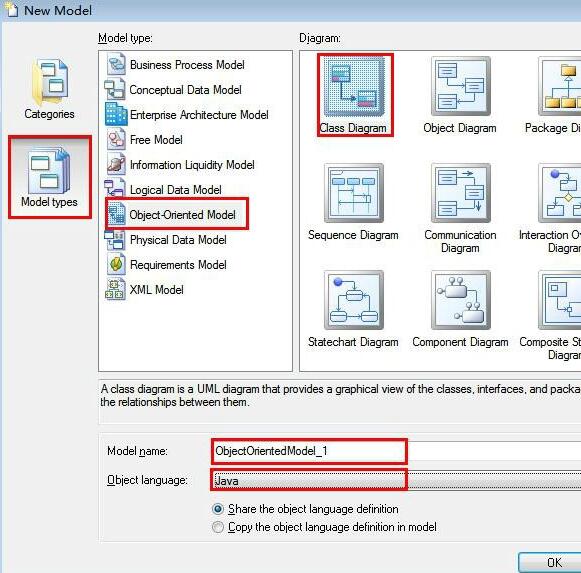Select the Object-Oriented Model label

182,215
